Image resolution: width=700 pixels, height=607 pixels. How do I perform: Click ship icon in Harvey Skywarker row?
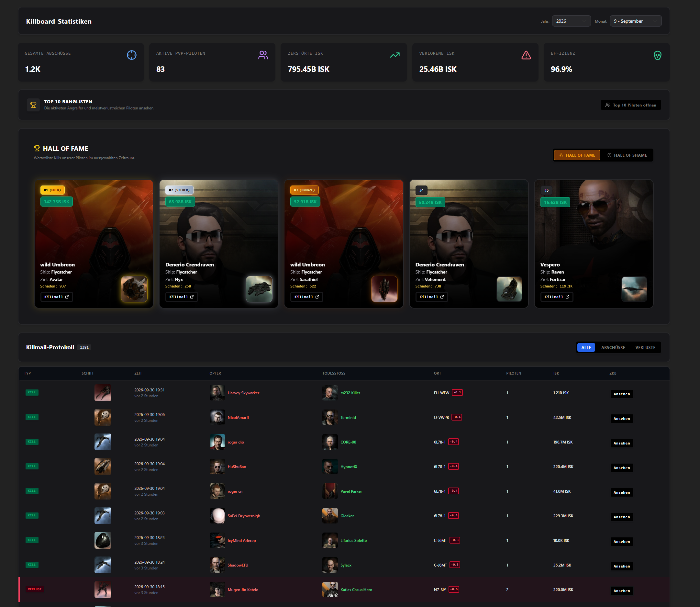point(103,393)
